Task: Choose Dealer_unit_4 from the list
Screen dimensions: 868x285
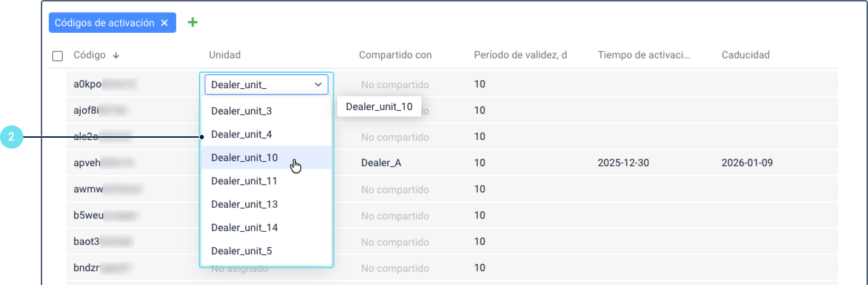Action: [267, 134]
